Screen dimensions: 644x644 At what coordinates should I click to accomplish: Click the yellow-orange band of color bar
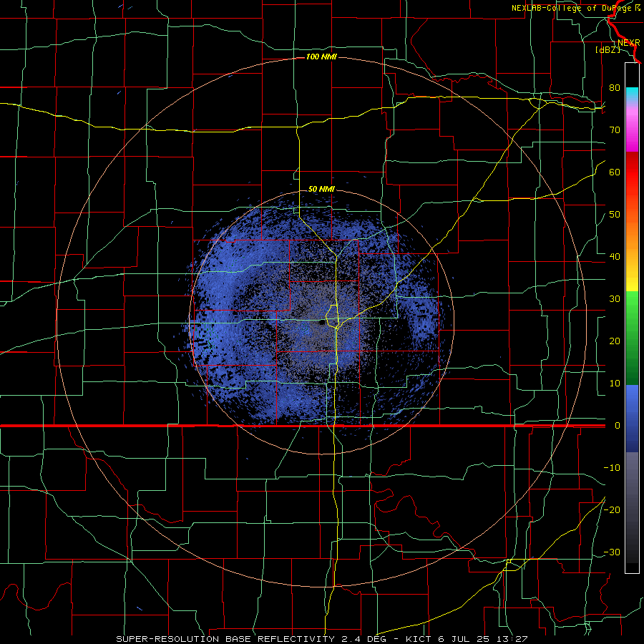coord(632,255)
